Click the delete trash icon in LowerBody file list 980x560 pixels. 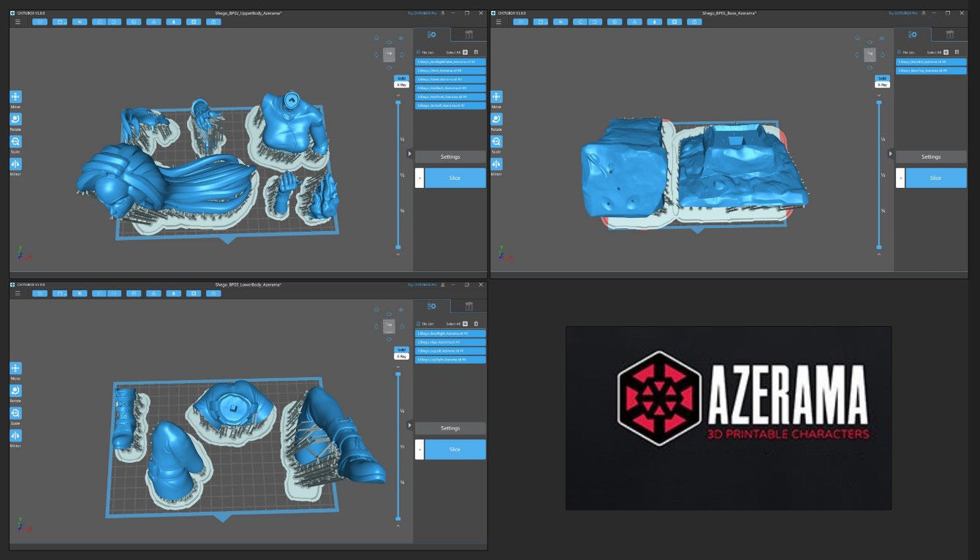pyautogui.click(x=476, y=324)
